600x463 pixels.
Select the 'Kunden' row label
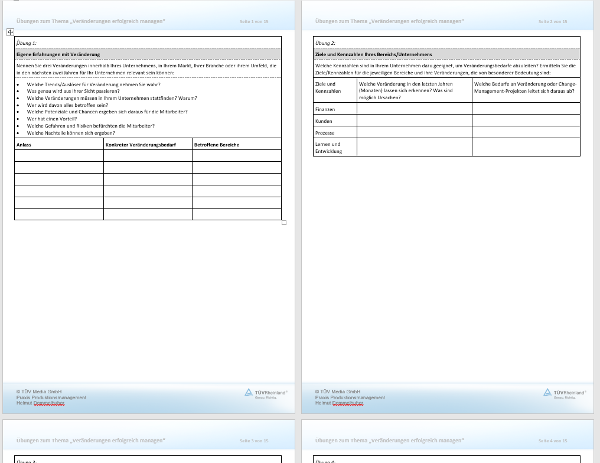324,120
